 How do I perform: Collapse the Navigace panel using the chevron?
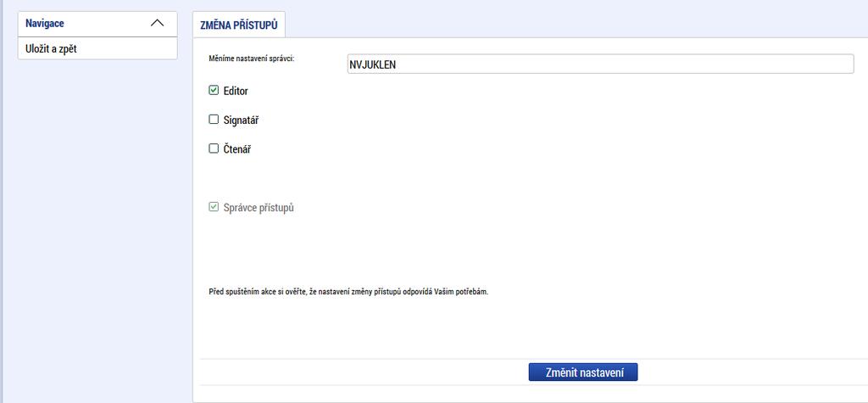[x=157, y=23]
